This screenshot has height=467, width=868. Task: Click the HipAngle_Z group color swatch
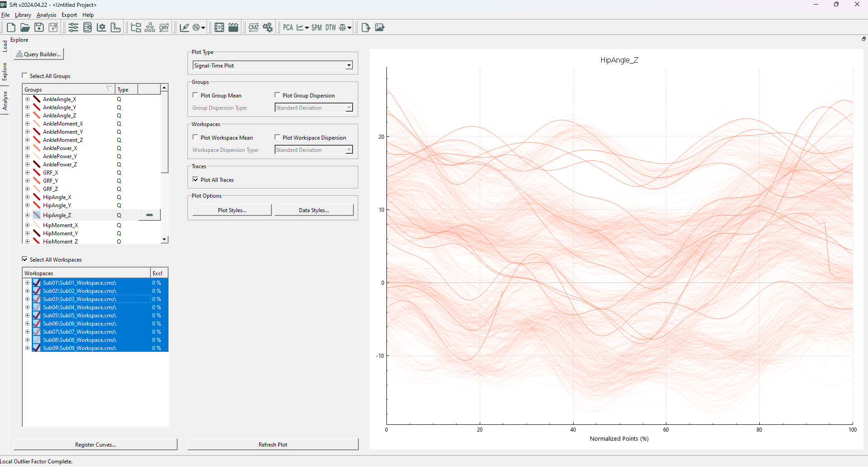pyautogui.click(x=37, y=215)
